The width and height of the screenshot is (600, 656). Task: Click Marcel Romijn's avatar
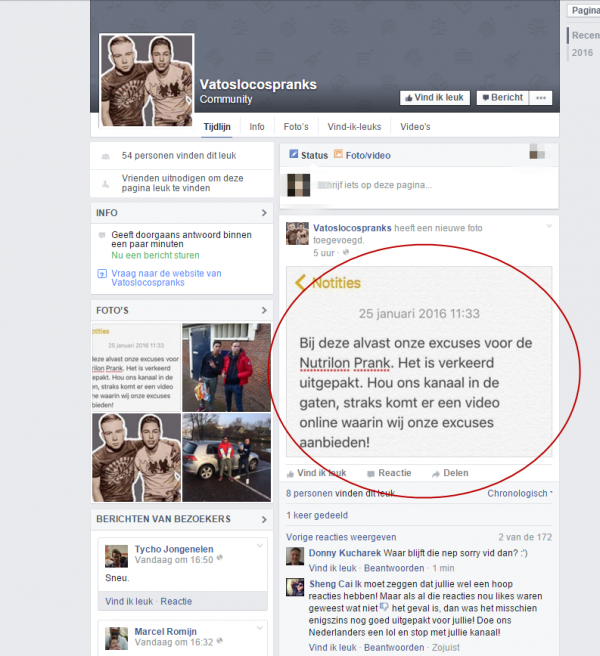point(116,638)
